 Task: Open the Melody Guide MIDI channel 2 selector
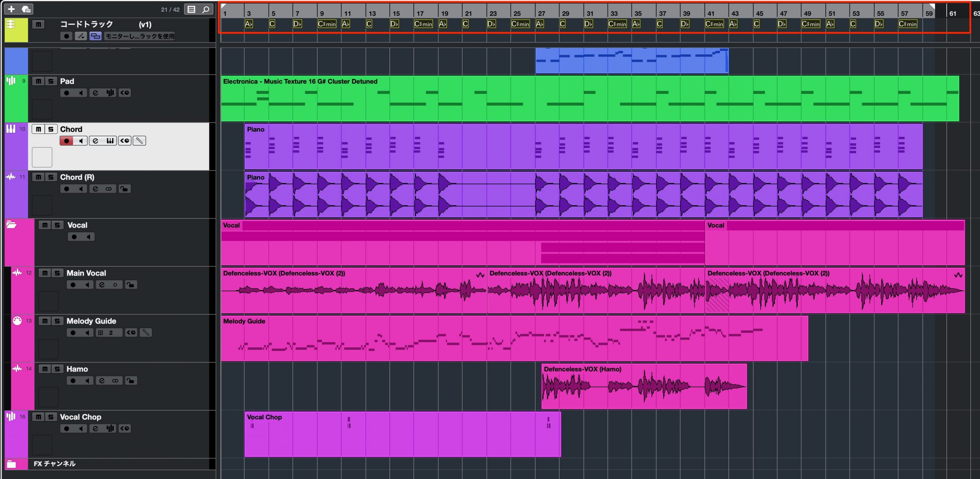(x=111, y=333)
